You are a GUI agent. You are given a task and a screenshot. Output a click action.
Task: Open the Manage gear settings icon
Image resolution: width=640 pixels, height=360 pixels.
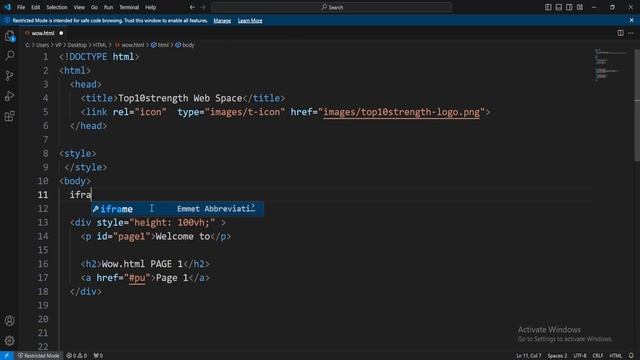click(x=9, y=340)
